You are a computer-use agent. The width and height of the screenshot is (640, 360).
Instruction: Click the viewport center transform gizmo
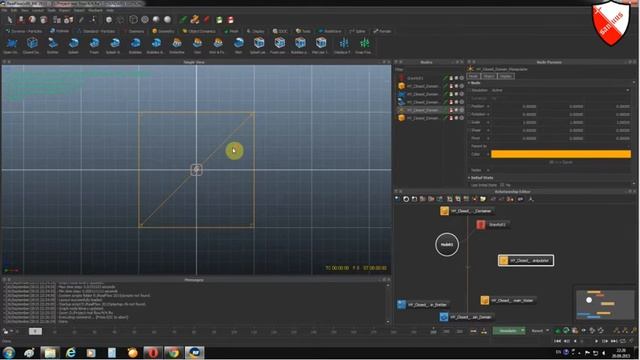196,170
